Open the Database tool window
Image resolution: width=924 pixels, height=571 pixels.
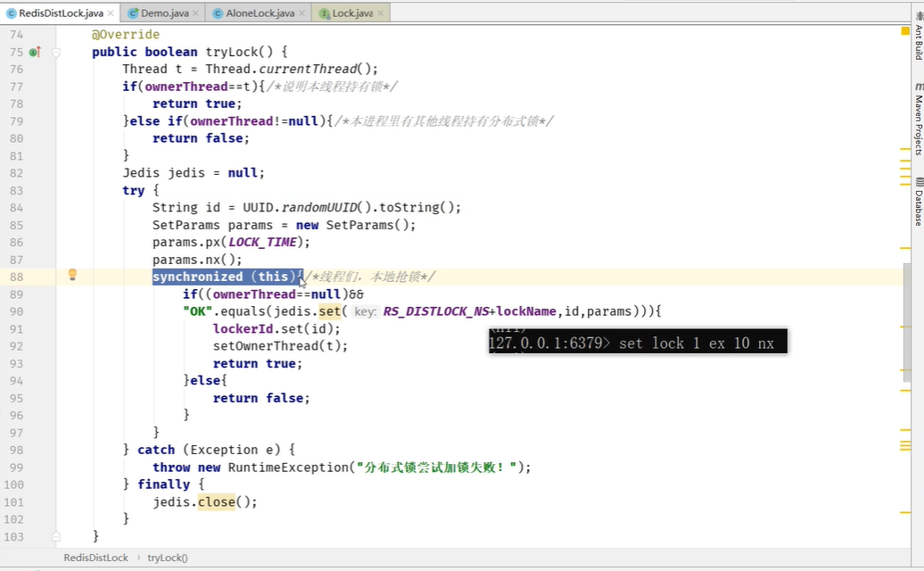tap(918, 202)
